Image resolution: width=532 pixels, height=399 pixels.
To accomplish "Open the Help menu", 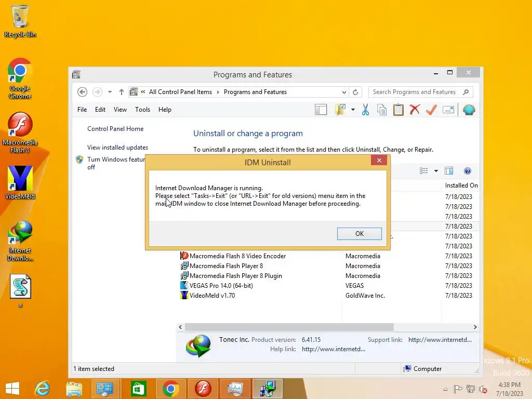I will 165,110.
